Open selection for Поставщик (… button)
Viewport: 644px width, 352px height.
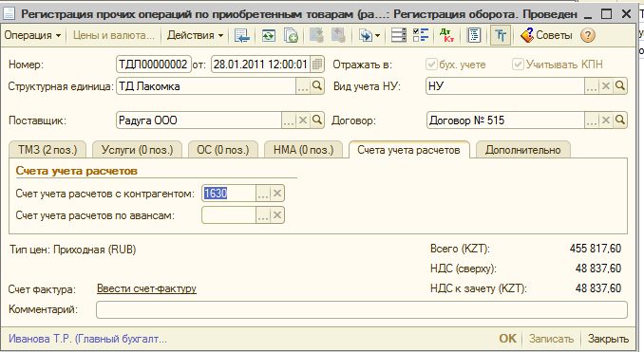point(289,120)
